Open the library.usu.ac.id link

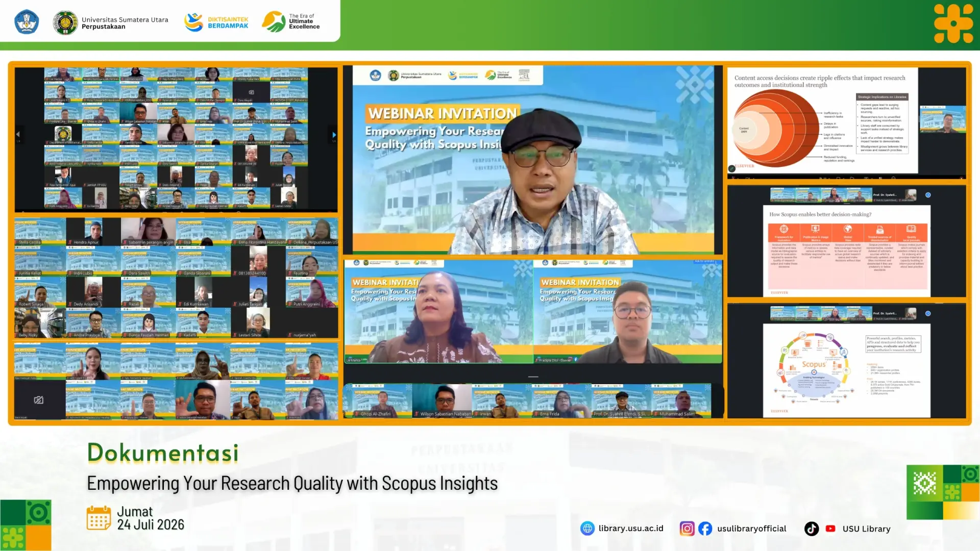(631, 529)
